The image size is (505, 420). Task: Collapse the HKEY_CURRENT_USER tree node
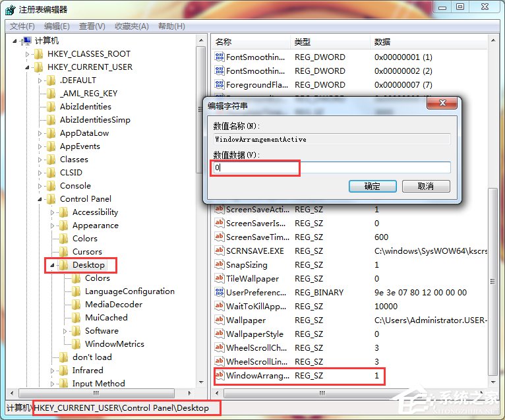pyautogui.click(x=27, y=67)
